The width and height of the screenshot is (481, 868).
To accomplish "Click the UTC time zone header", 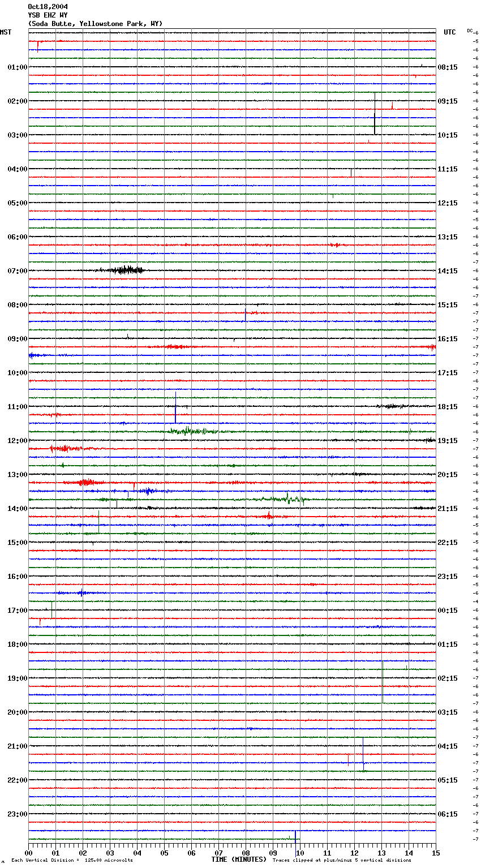I will pyautogui.click(x=450, y=32).
